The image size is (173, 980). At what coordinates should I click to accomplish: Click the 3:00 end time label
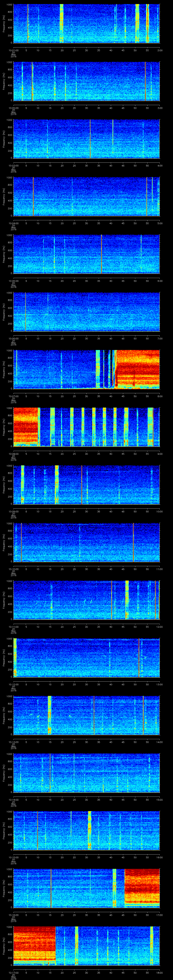160,108
